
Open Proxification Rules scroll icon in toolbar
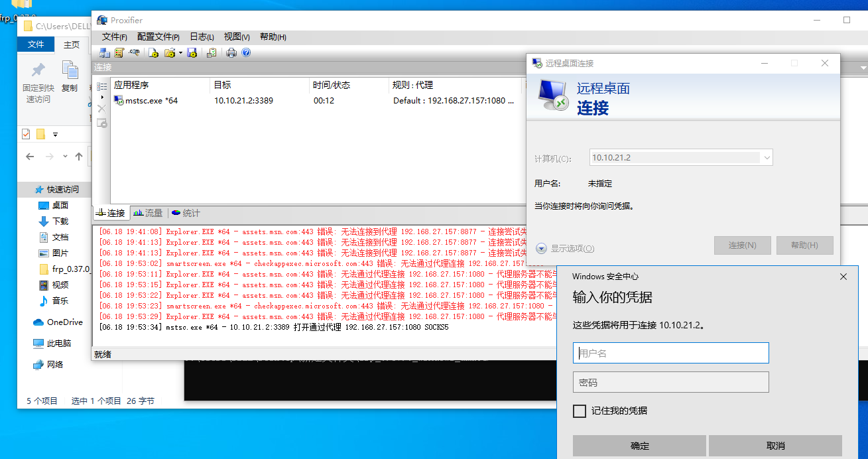pos(119,52)
